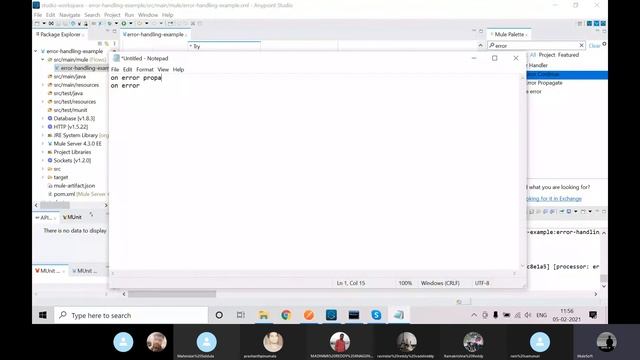Select pom.xml file
Viewport: 640px width, 360px height.
[64, 194]
